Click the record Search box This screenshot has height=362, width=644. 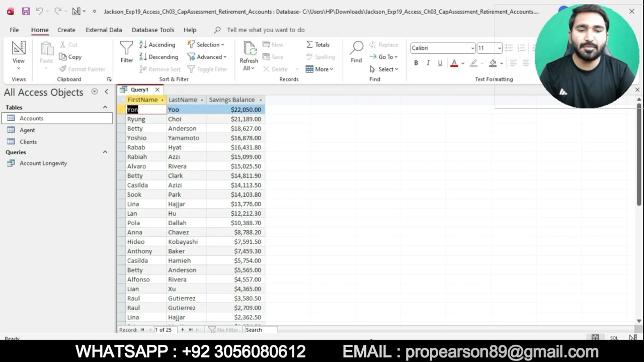(260, 330)
